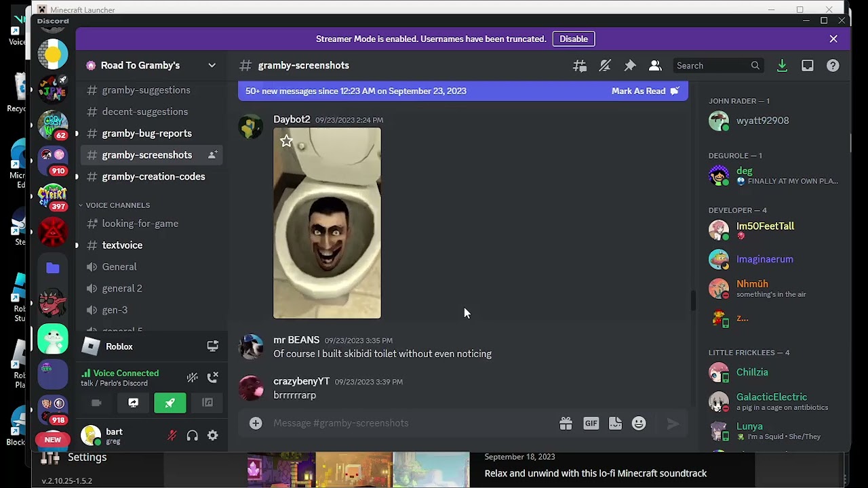868x488 pixels.
Task: Click create invite icon beside gramby-screenshots
Action: [212, 155]
